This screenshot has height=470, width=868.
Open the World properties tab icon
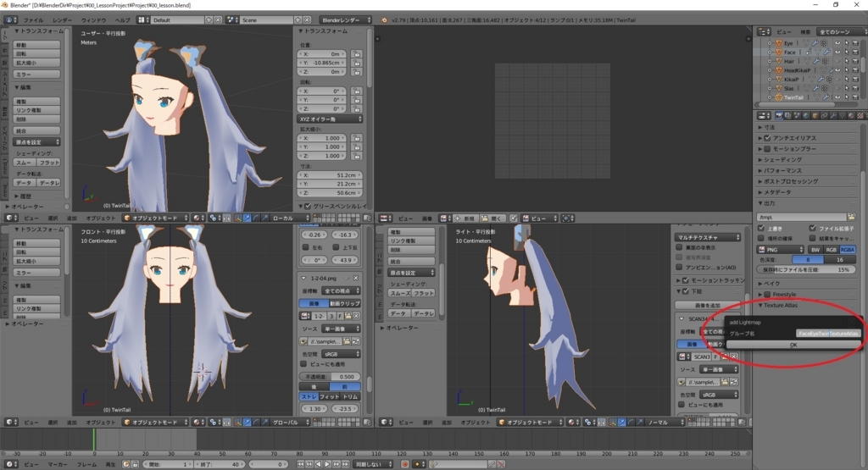pyautogui.click(x=806, y=115)
